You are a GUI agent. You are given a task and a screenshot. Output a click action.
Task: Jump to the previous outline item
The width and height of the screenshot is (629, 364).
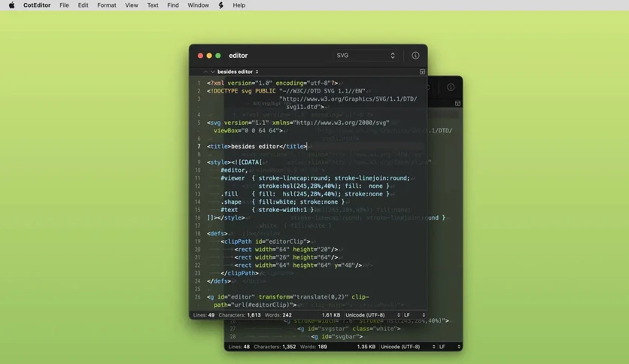pos(205,71)
